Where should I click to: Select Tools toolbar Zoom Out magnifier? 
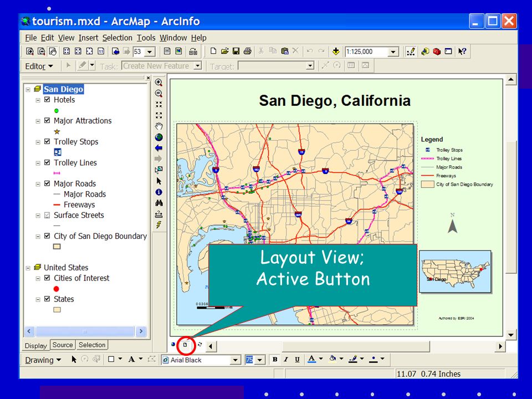point(158,93)
